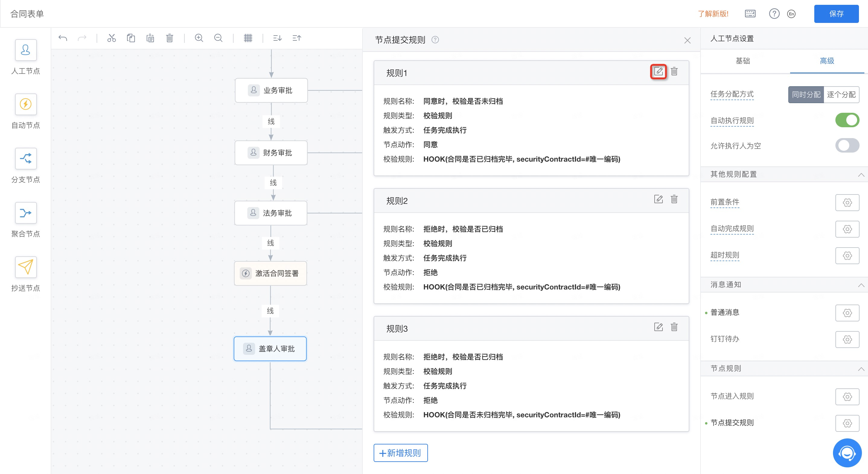The image size is (868, 474).
Task: Switch to the 基础 tab
Action: point(743,61)
